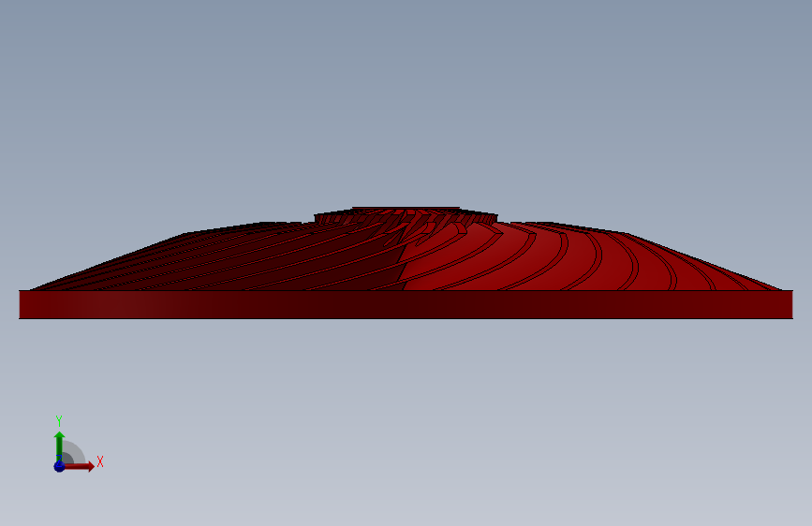This screenshot has width=812, height=526.
Task: Click the blue Z axis ball of the triad
Action: click(60, 466)
